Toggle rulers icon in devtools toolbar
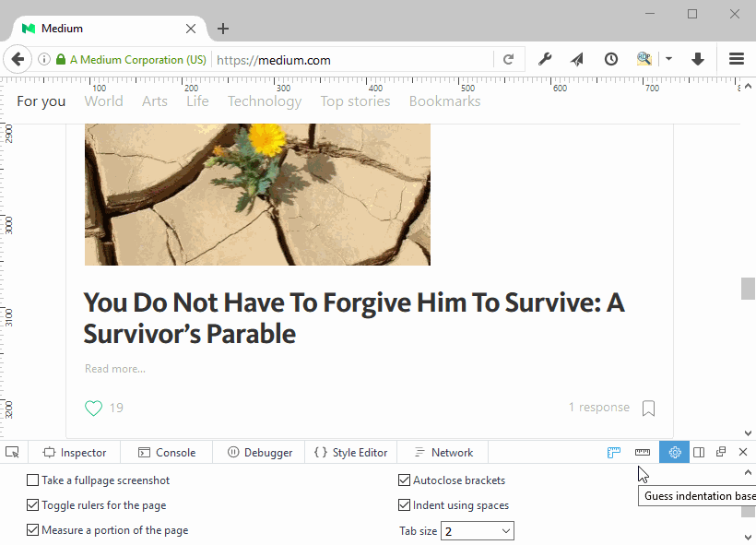The image size is (756, 545). click(x=614, y=452)
